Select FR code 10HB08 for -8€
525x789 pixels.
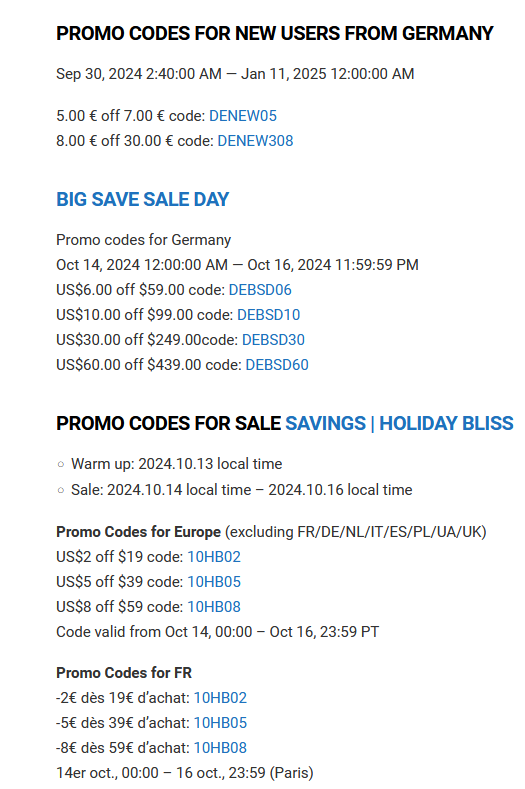pyautogui.click(x=220, y=748)
